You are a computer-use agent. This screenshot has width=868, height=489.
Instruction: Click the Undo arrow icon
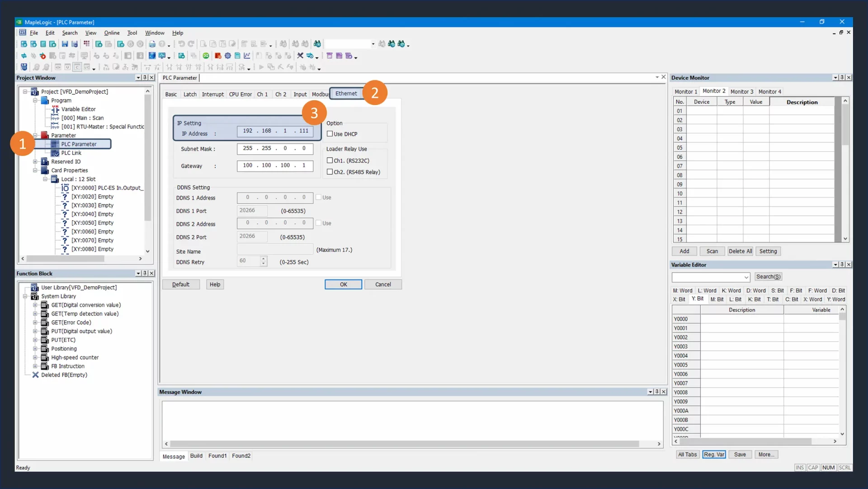click(x=181, y=44)
